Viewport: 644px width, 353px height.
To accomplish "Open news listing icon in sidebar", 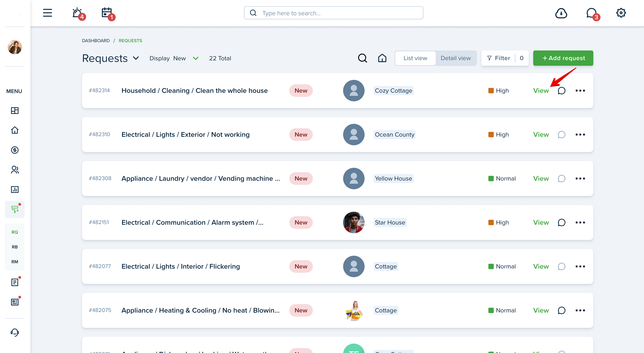I will point(15,302).
